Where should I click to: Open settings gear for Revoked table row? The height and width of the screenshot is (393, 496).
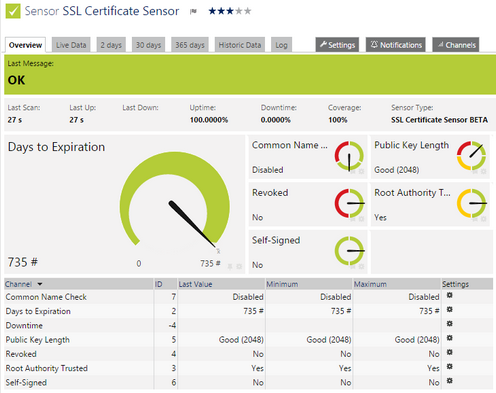pos(450,352)
